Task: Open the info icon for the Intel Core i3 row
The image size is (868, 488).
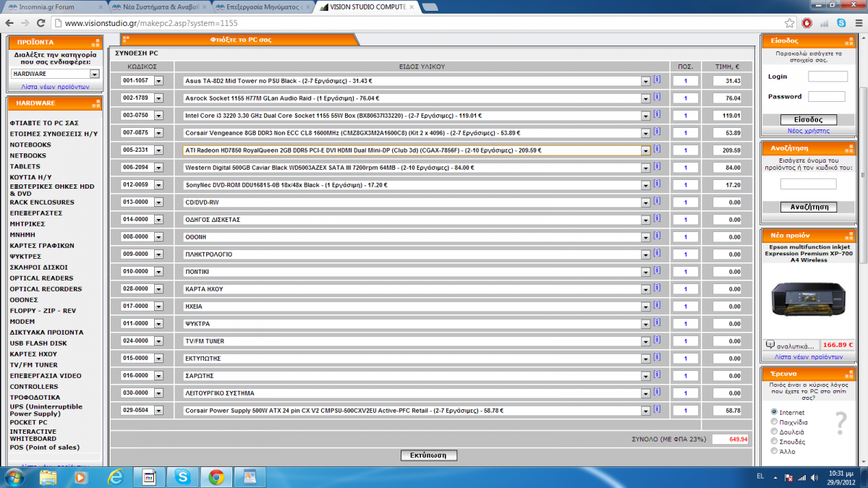Action: pyautogui.click(x=657, y=114)
